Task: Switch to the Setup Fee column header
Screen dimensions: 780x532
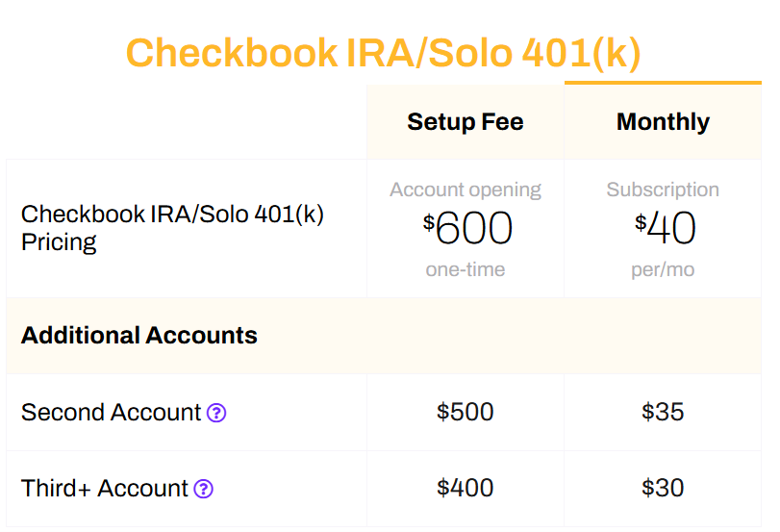Action: (x=465, y=122)
